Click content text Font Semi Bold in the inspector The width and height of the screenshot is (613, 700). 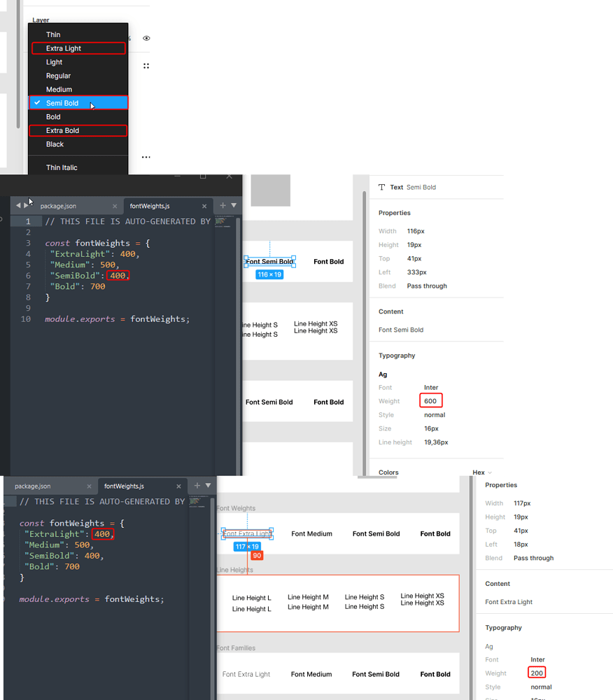click(x=401, y=330)
